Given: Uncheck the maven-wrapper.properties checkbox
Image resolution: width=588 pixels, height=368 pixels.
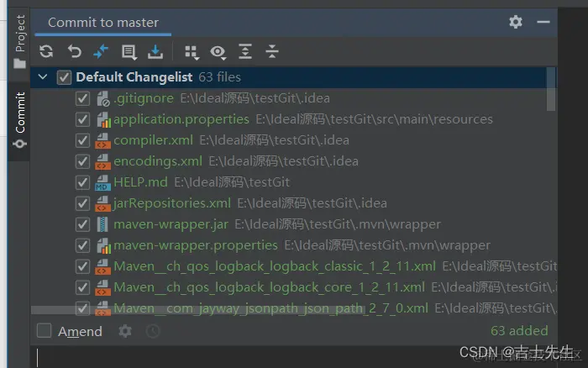Looking at the screenshot, I should tap(82, 245).
